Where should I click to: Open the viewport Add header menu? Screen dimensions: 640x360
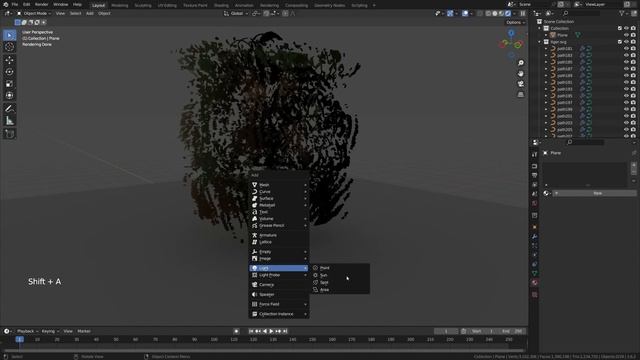coord(89,13)
